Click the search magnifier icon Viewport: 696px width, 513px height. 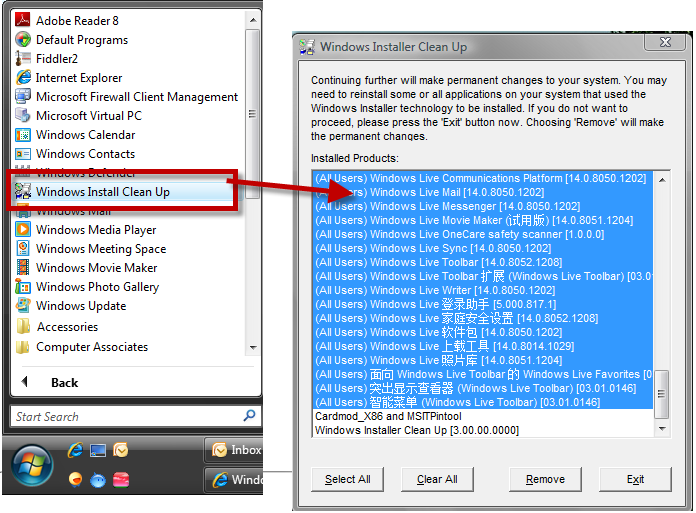[x=249, y=415]
